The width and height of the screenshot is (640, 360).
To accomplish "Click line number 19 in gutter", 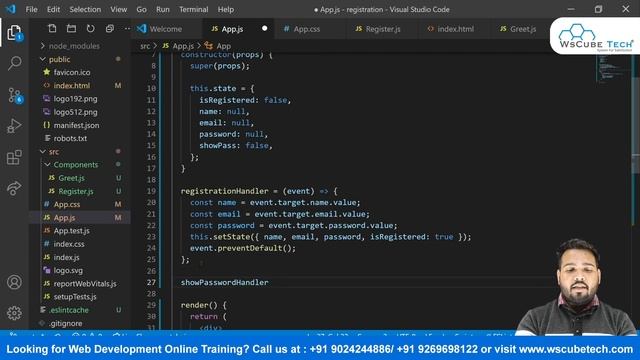I will 151,191.
